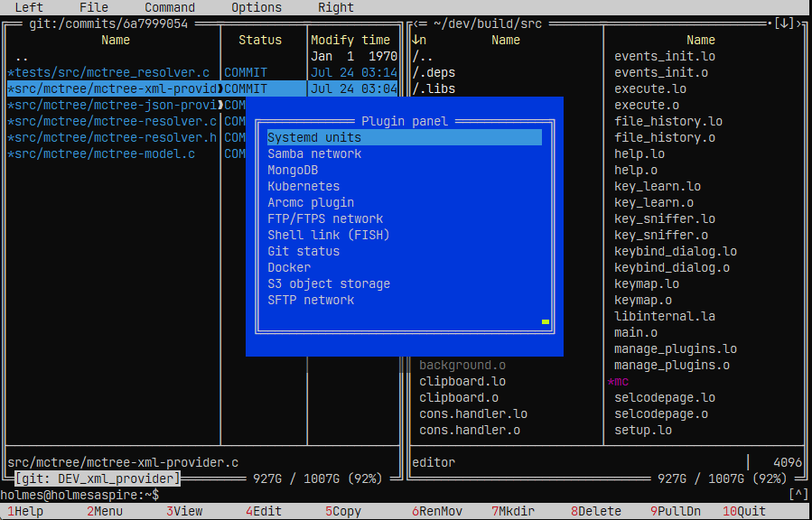
Task: Open the Options menu
Action: pyautogui.click(x=257, y=7)
